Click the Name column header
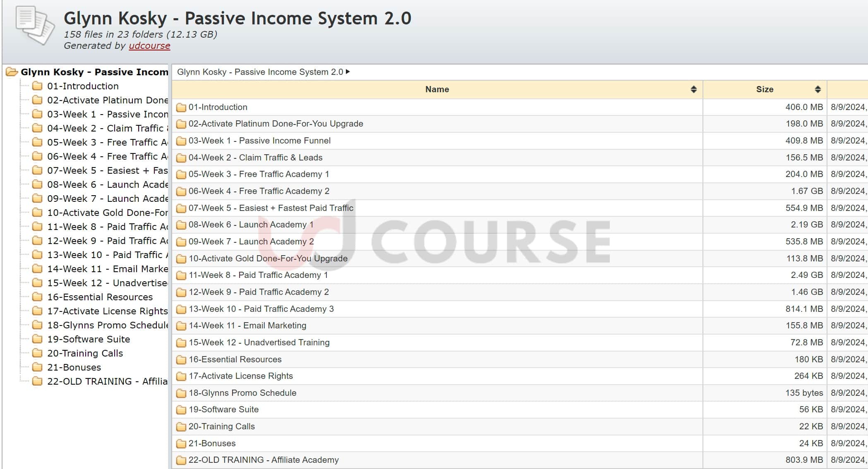 (x=437, y=89)
